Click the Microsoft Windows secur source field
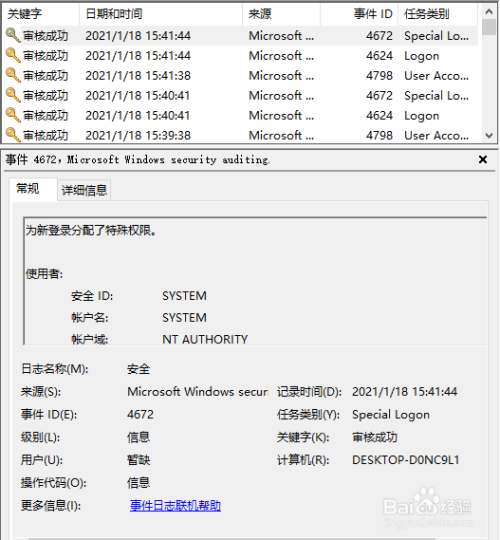This screenshot has height=540, width=500. (x=198, y=392)
